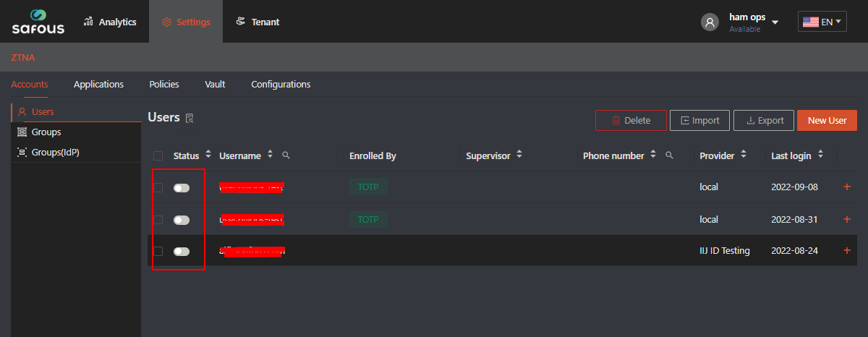Screen dimensions: 868x337
Task: Click the search icon beside Phone number
Action: tap(669, 155)
